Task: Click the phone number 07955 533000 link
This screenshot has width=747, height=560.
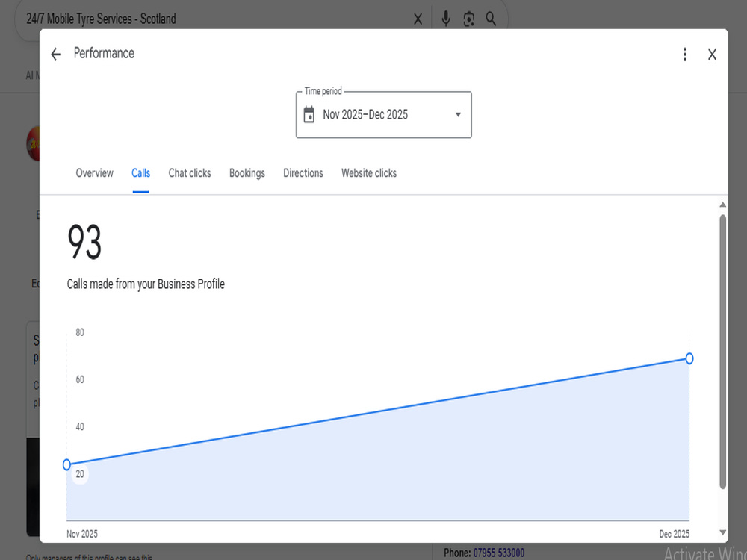Action: [x=498, y=553]
